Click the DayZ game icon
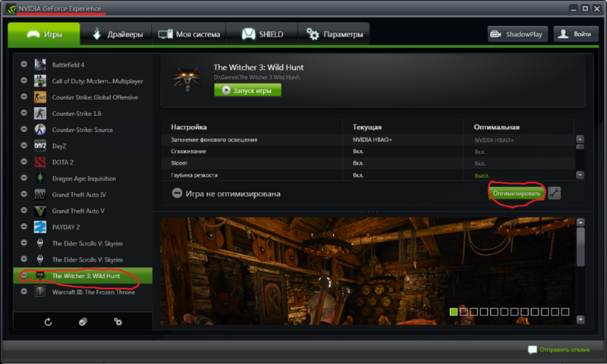This screenshot has height=364, width=607. pyautogui.click(x=40, y=146)
